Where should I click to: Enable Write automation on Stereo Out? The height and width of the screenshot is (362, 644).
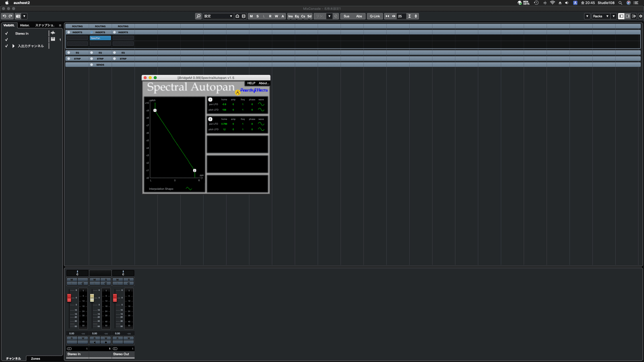[x=129, y=338]
